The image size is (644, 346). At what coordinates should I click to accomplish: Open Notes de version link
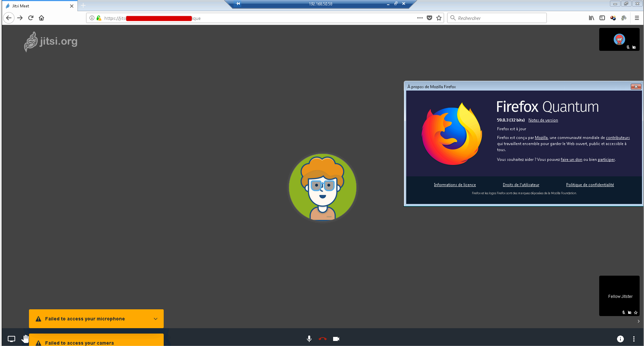543,120
